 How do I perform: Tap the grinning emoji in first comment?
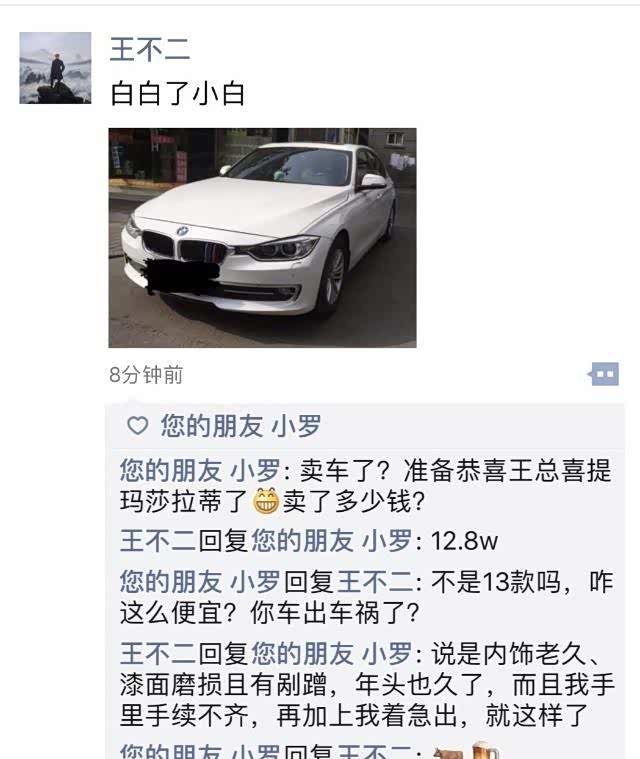coord(266,501)
